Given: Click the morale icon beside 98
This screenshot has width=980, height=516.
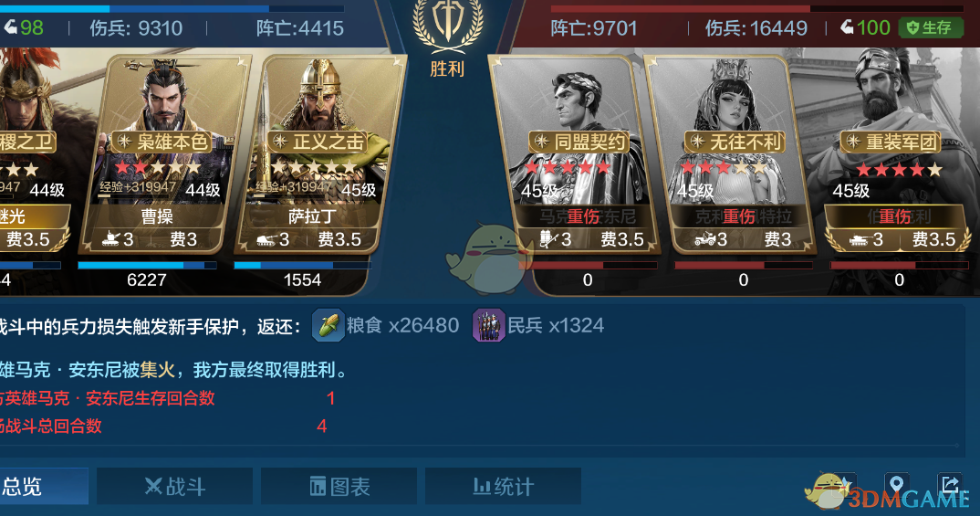Looking at the screenshot, I should tap(11, 27).
